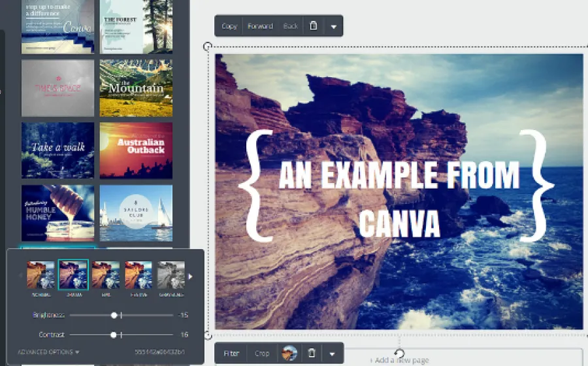Click the Contrast value 16
The height and width of the screenshot is (366, 588).
pyautogui.click(x=184, y=335)
